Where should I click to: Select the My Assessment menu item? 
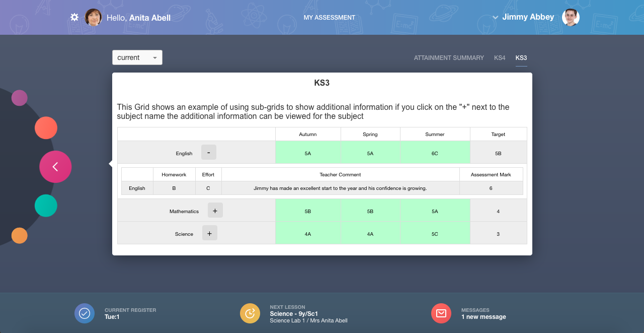pyautogui.click(x=330, y=17)
